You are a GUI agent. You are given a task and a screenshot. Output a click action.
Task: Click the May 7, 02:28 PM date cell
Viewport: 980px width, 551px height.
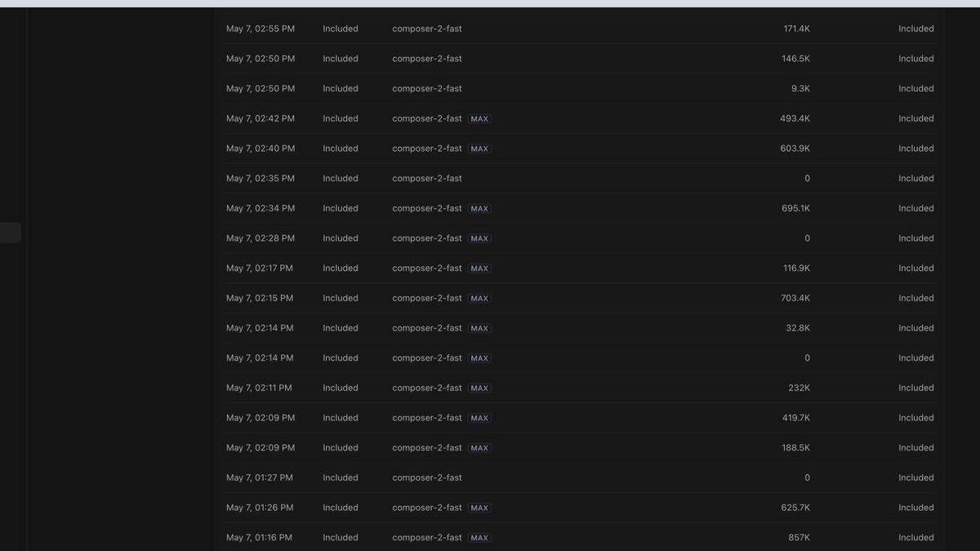pyautogui.click(x=261, y=238)
